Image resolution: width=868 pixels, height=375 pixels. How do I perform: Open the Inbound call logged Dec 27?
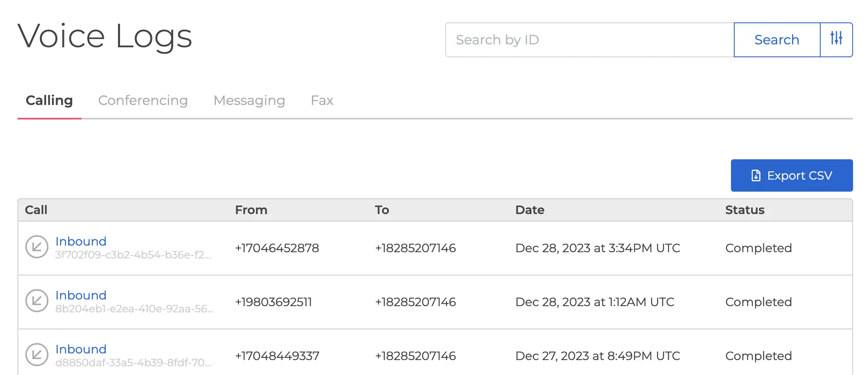point(81,349)
